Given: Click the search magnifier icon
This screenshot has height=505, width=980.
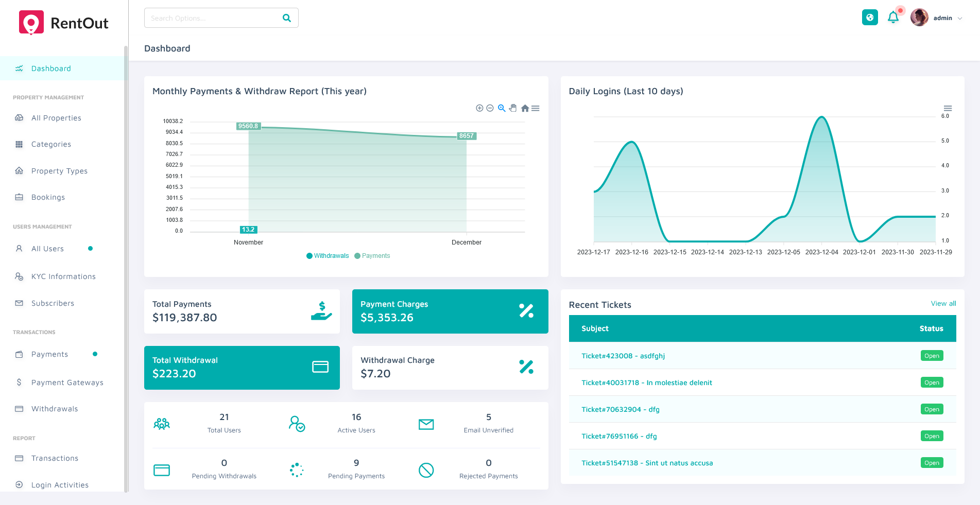Looking at the screenshot, I should click(287, 18).
